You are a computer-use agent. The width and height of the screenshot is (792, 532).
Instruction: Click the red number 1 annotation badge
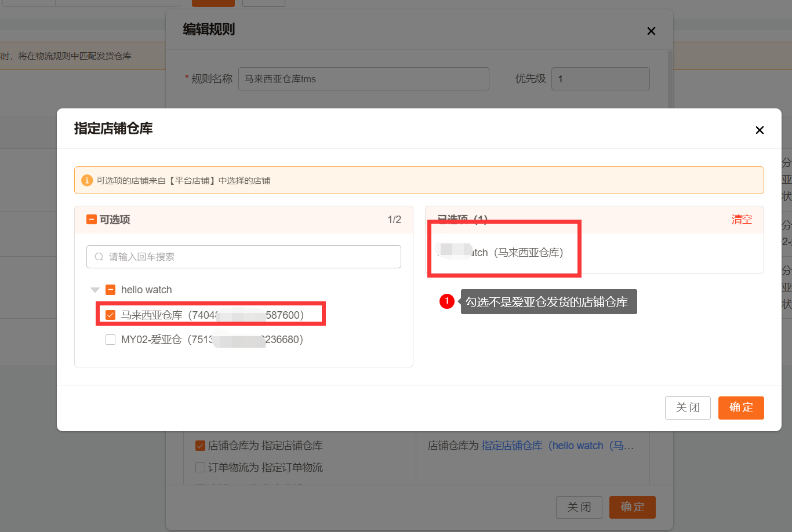click(446, 301)
